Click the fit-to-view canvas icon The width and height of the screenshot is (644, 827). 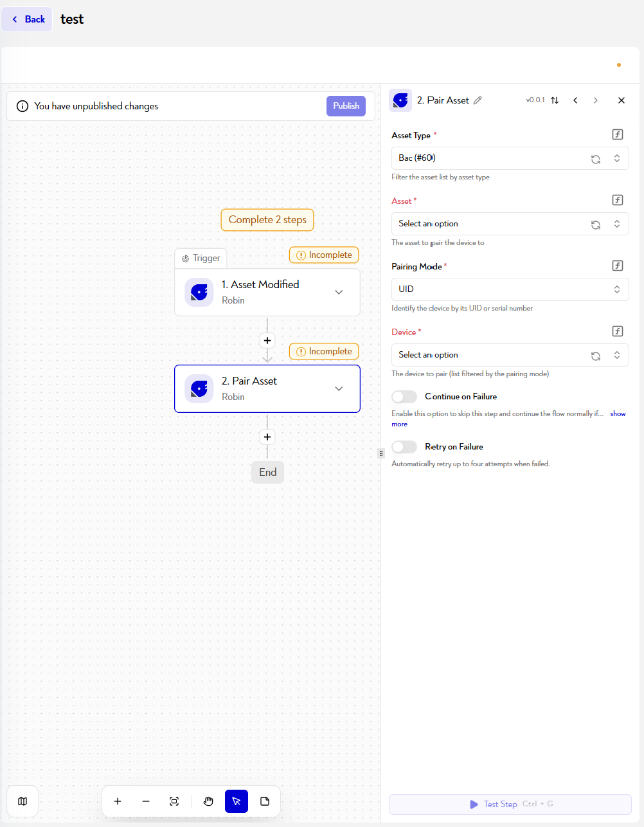pyautogui.click(x=174, y=801)
